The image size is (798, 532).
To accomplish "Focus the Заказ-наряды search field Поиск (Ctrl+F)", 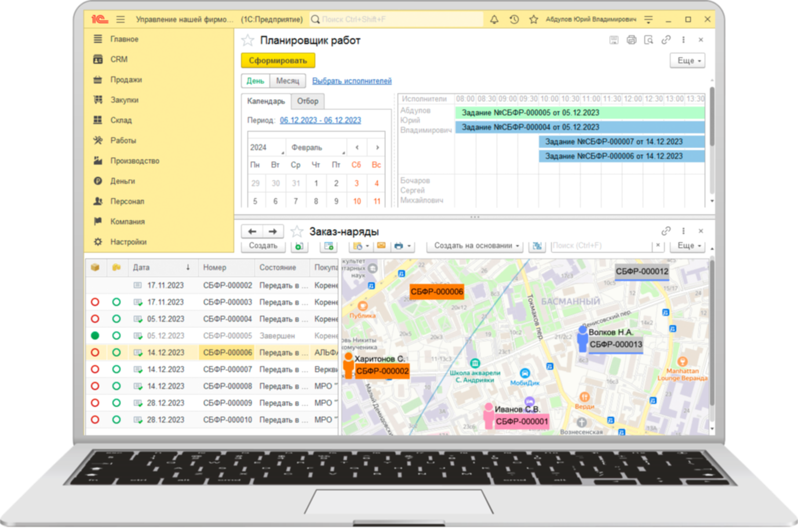I will [602, 246].
